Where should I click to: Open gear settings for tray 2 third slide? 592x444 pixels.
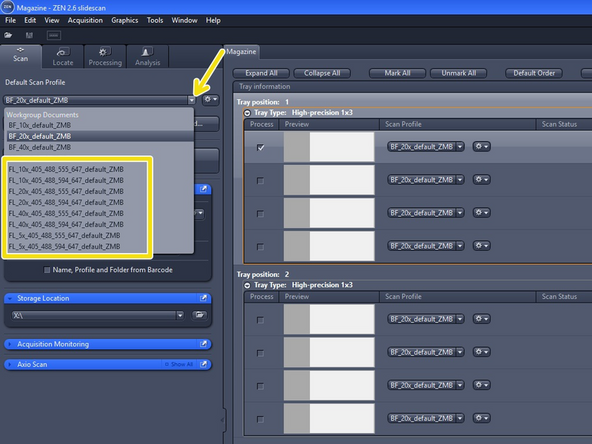click(x=481, y=385)
